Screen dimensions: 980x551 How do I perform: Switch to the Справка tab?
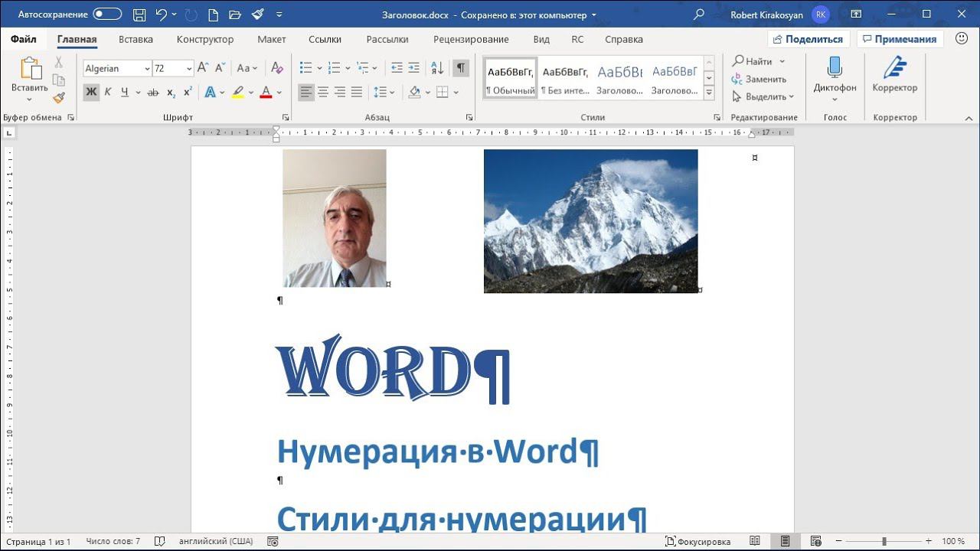(624, 39)
